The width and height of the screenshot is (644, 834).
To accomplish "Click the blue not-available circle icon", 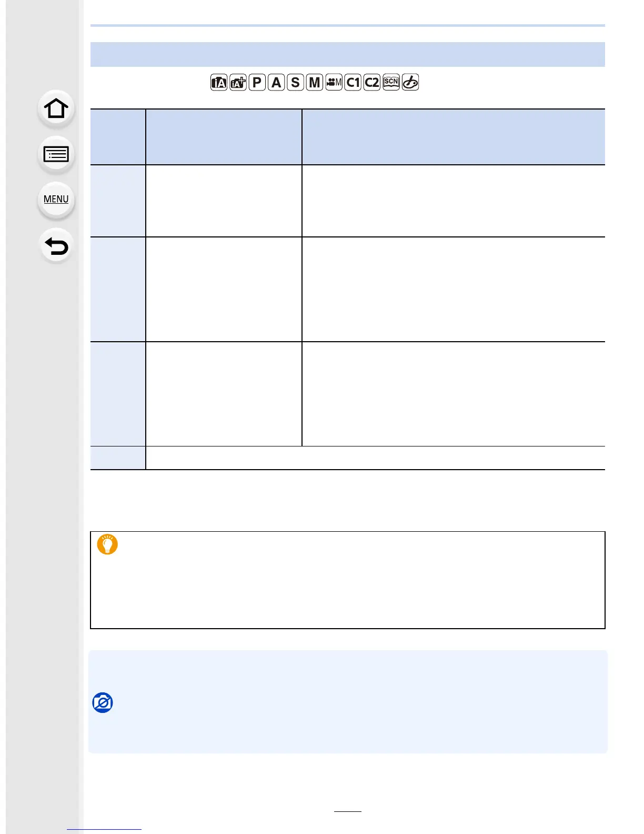I will click(x=103, y=702).
